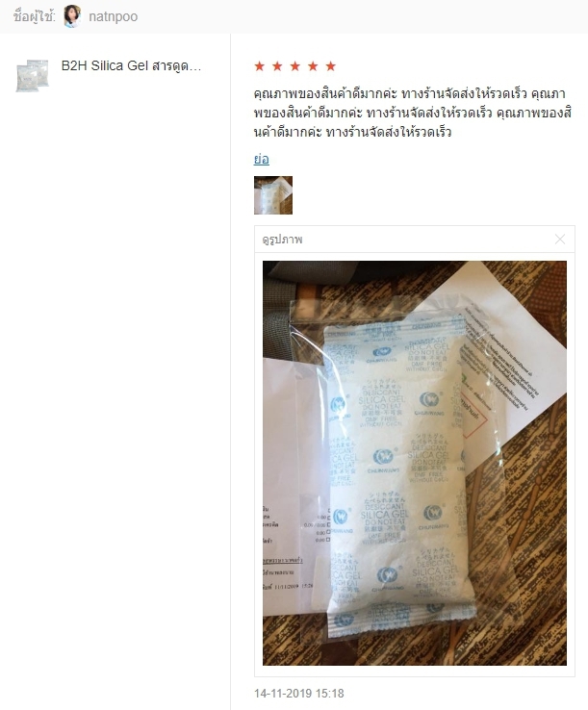Collapse the review with the ย่อ link

pos(262,160)
